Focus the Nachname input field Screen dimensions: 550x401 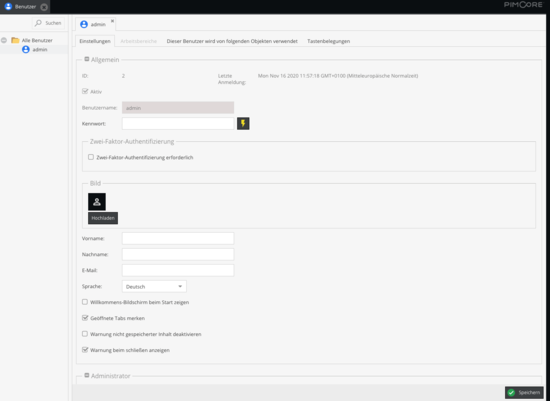pos(178,254)
